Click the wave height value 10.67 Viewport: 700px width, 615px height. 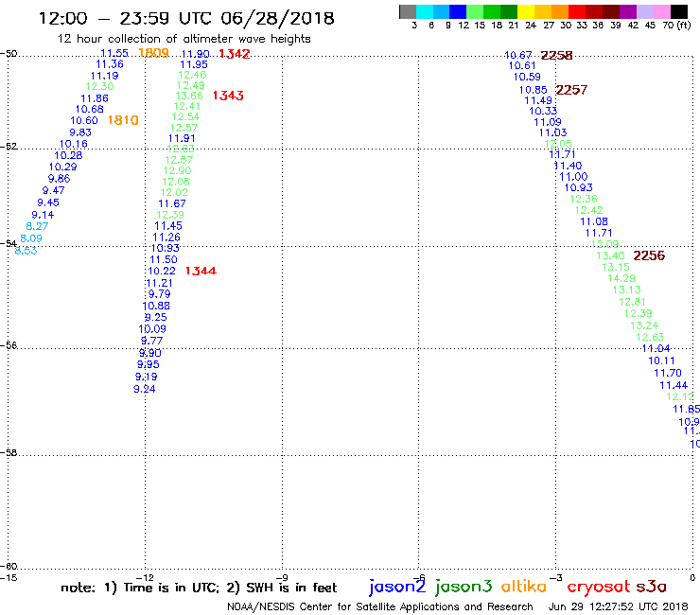coord(517,55)
